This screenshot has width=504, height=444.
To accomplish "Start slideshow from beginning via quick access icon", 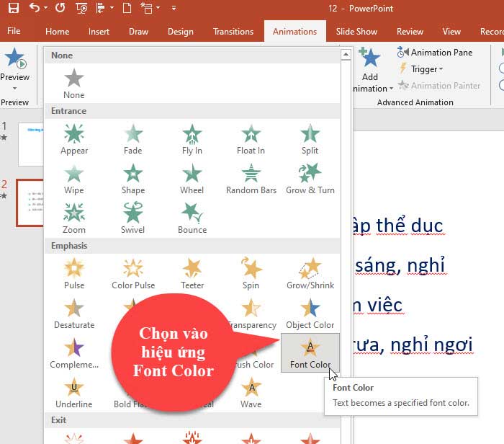I will coord(81,9).
